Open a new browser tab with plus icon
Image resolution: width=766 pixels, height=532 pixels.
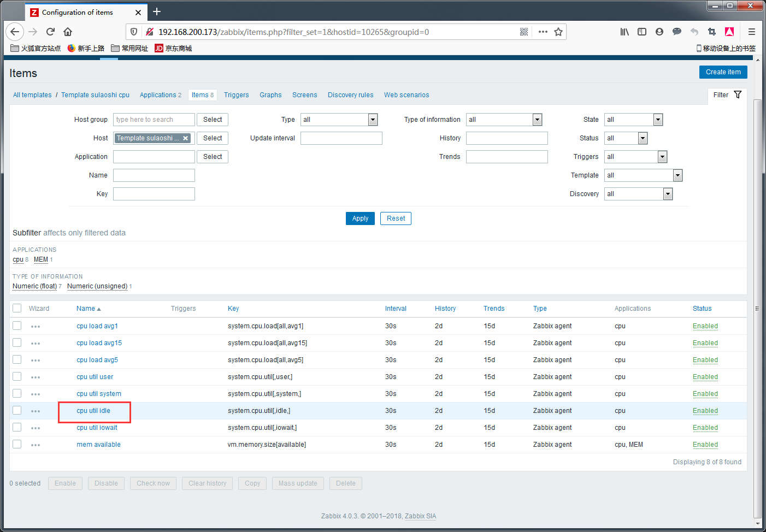157,11
